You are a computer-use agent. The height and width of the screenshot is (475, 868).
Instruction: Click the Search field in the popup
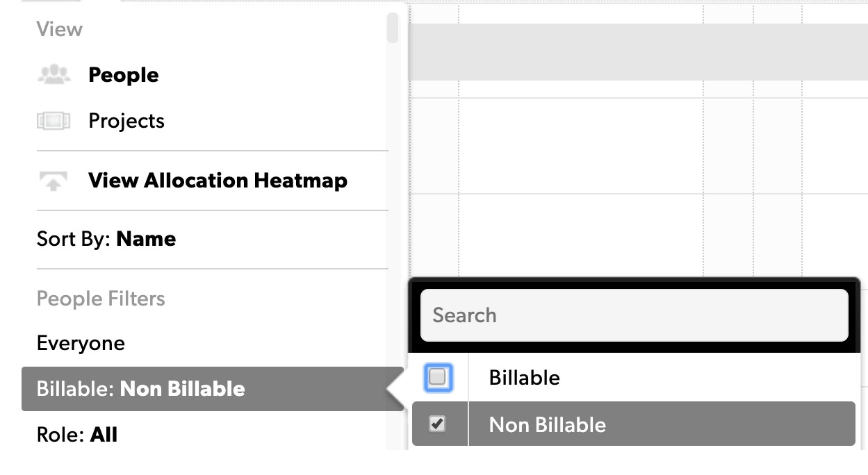point(634,315)
